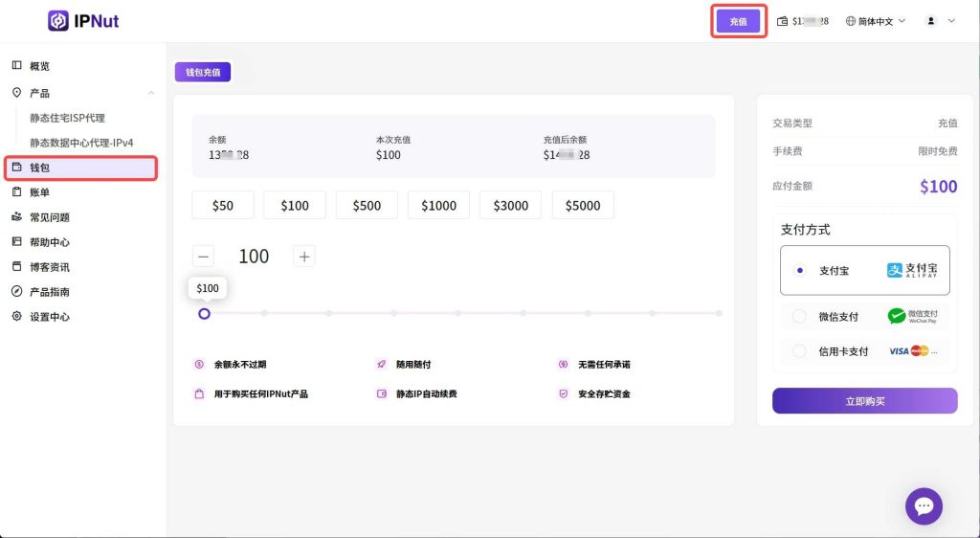The image size is (980, 538).
Task: Collapse the 产品 section in sidebar
Action: (150, 93)
